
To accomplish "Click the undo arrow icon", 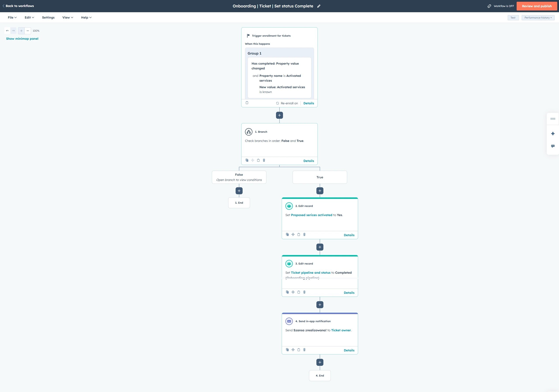I will (x=7, y=31).
